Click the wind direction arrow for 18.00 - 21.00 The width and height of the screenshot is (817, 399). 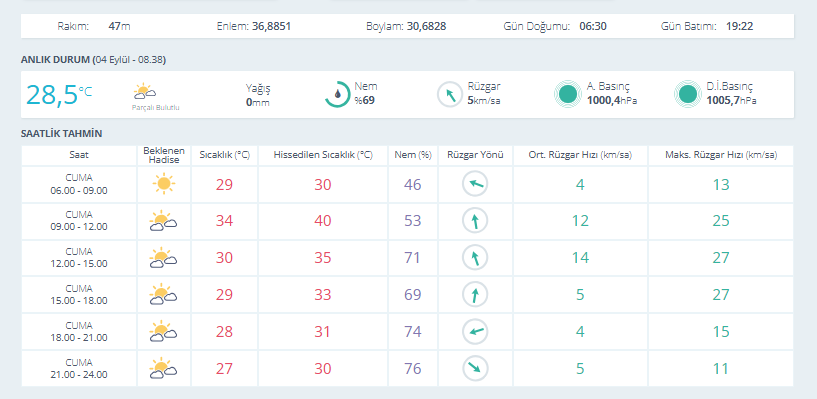point(475,331)
